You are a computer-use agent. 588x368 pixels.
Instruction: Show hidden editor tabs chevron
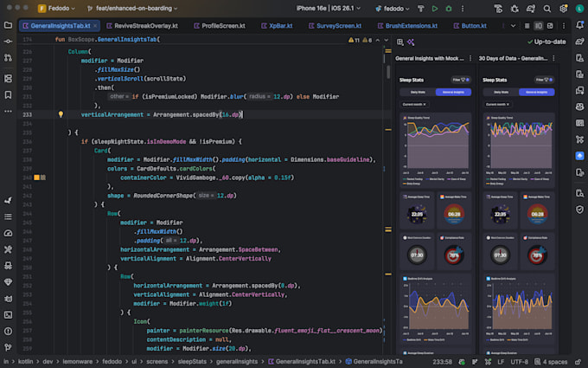(x=513, y=25)
